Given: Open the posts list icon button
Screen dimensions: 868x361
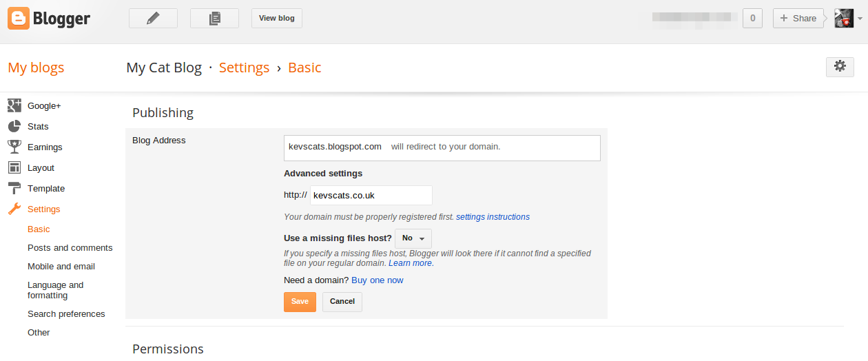Looking at the screenshot, I should tap(214, 19).
